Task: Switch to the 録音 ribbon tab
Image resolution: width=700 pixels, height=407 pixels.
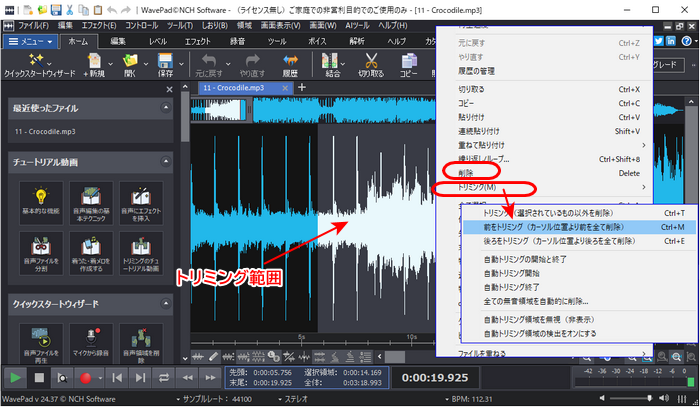Action: point(237,42)
